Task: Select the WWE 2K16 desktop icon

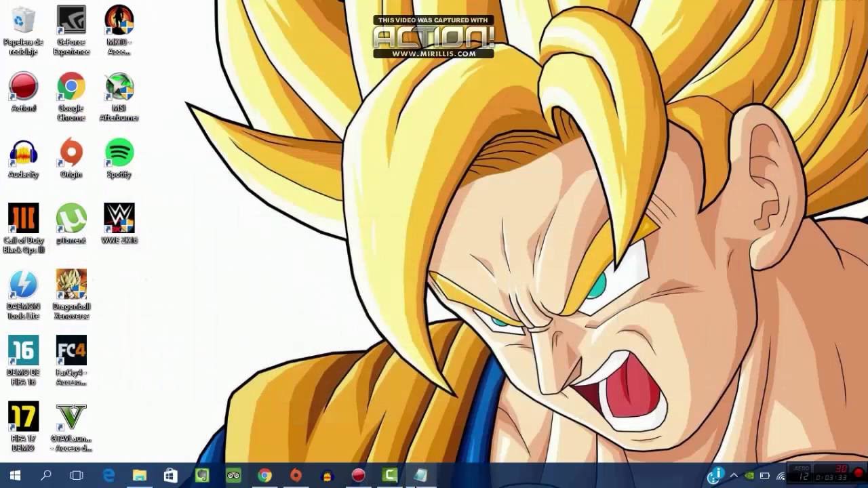Action: click(x=119, y=224)
